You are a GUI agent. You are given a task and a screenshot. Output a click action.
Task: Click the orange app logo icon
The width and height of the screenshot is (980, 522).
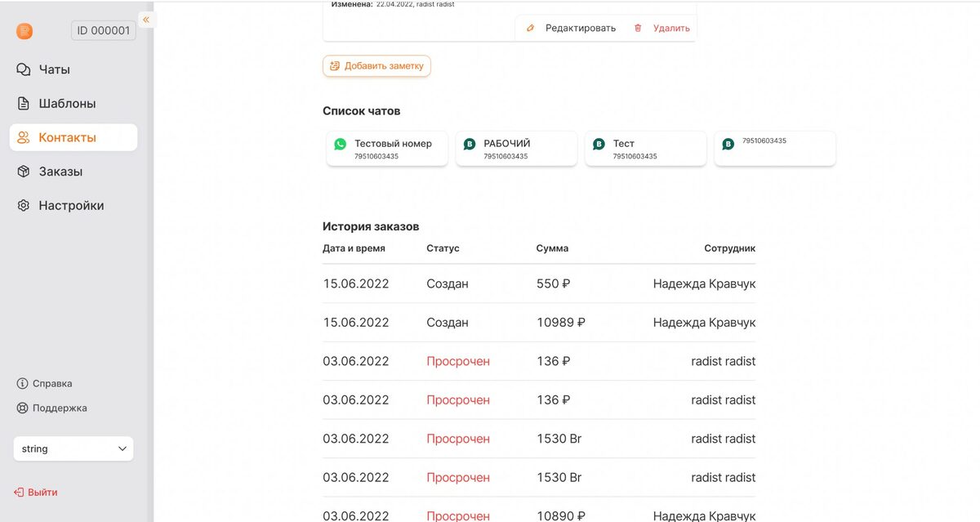[x=24, y=31]
